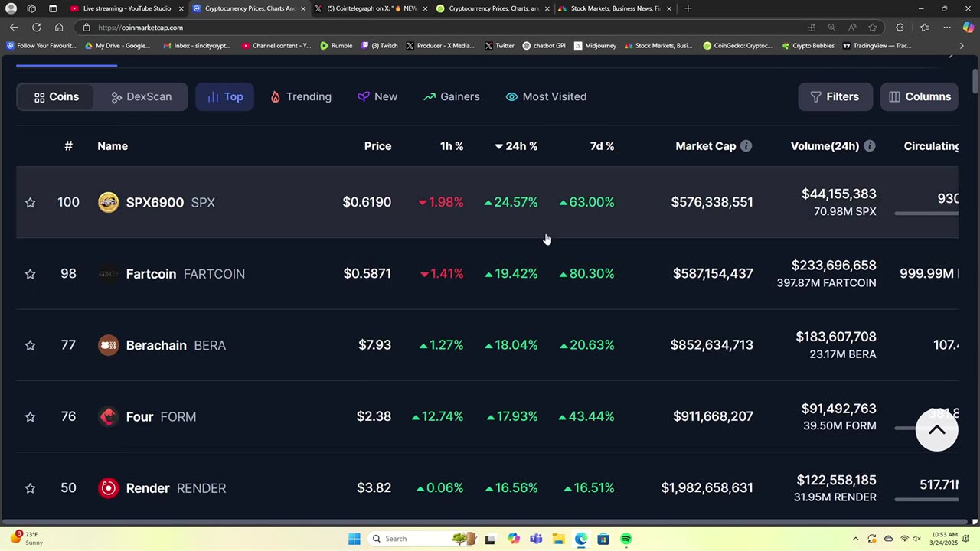Image resolution: width=980 pixels, height=551 pixels.
Task: Open the Most Visited tab
Action: coord(546,96)
